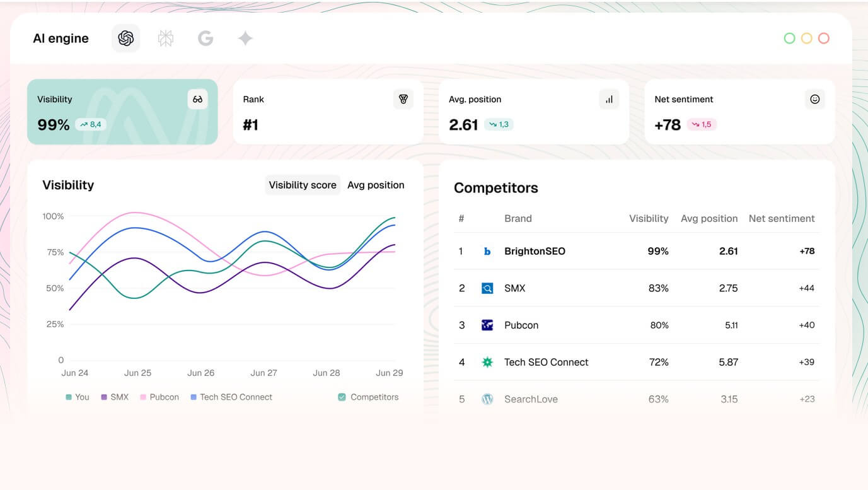Click the green window dot
This screenshot has width=868, height=490.
[789, 38]
